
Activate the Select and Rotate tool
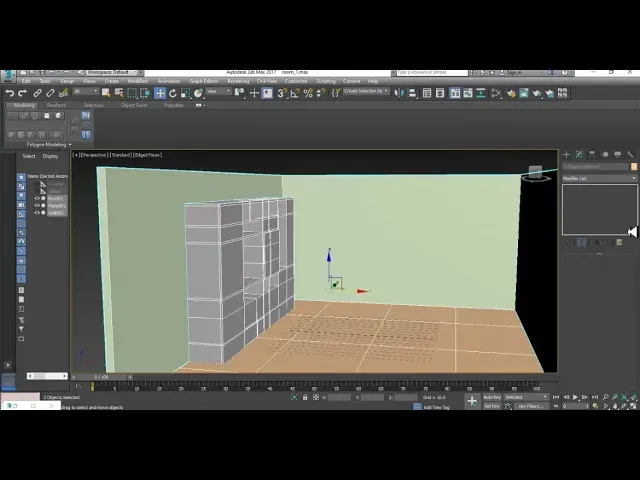point(172,93)
